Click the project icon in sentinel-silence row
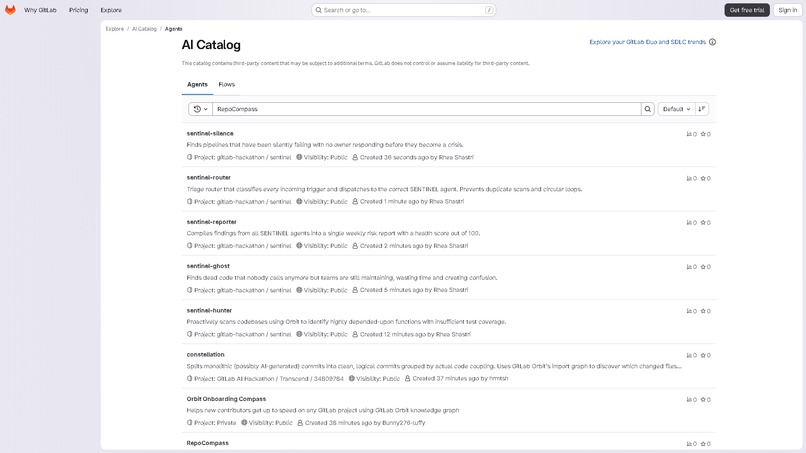 tap(189, 157)
